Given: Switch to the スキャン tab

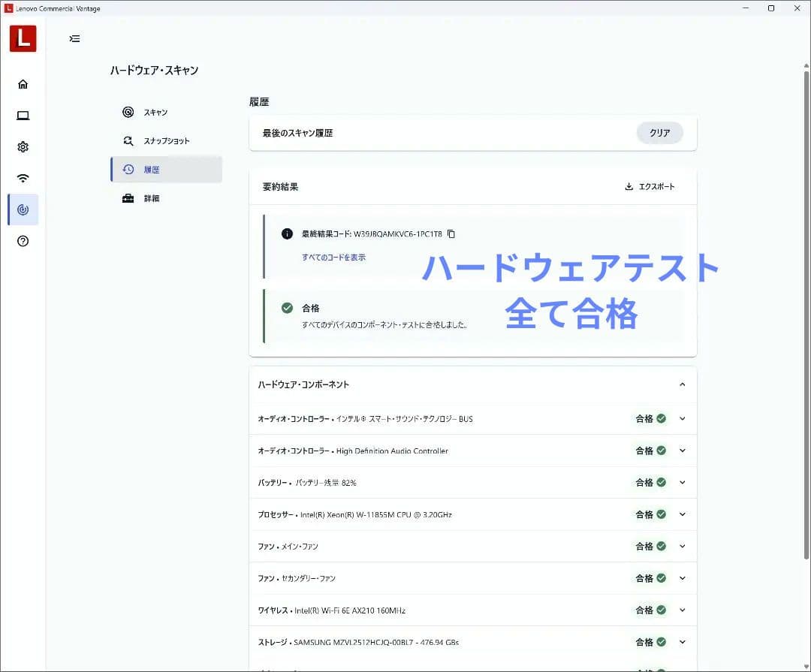Looking at the screenshot, I should (x=155, y=113).
